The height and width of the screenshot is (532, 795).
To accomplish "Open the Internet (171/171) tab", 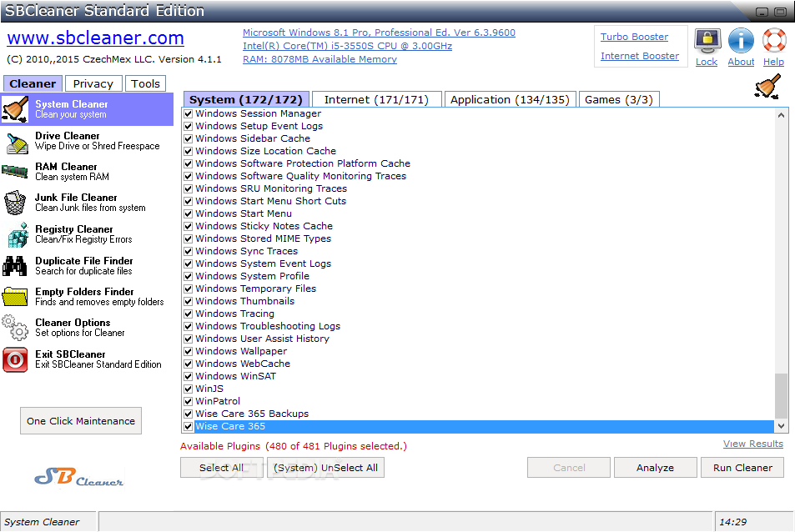I will click(x=376, y=99).
